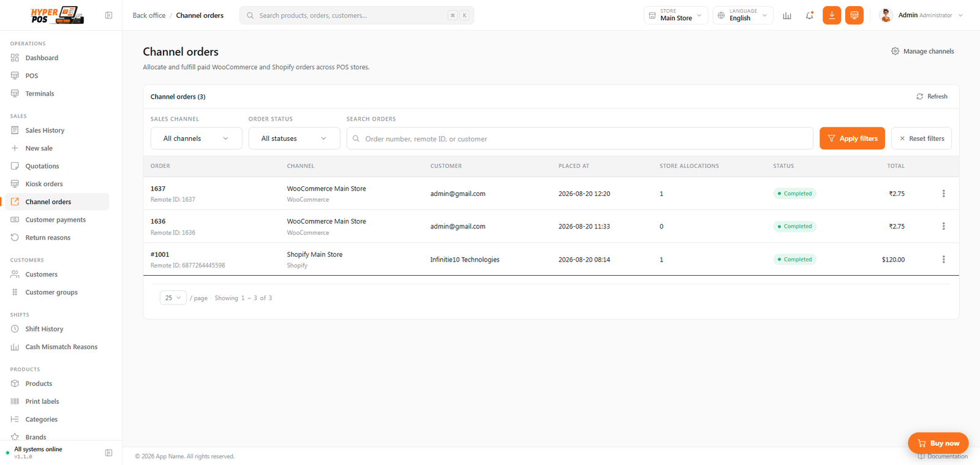Refresh the channel orders list
Viewport: 980px width, 465px height.
click(x=932, y=96)
